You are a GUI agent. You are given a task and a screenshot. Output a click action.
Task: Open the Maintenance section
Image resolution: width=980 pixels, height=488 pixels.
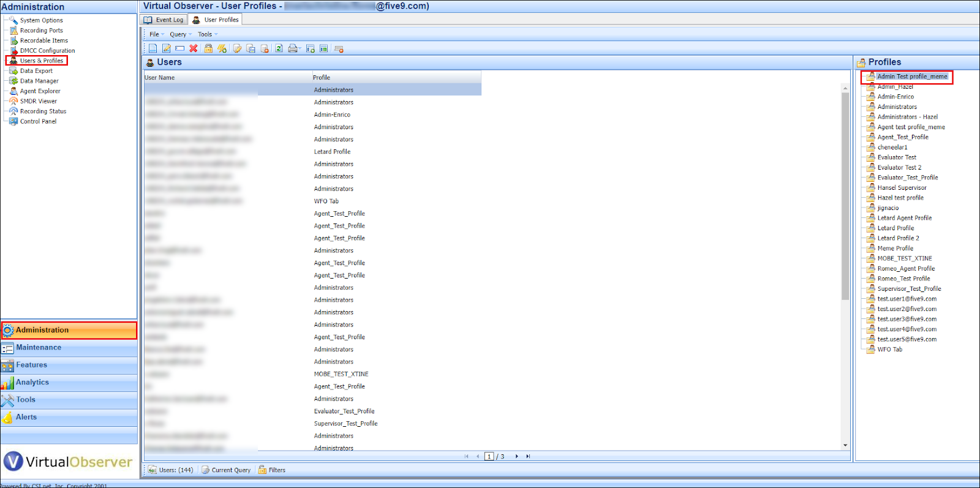tap(39, 347)
